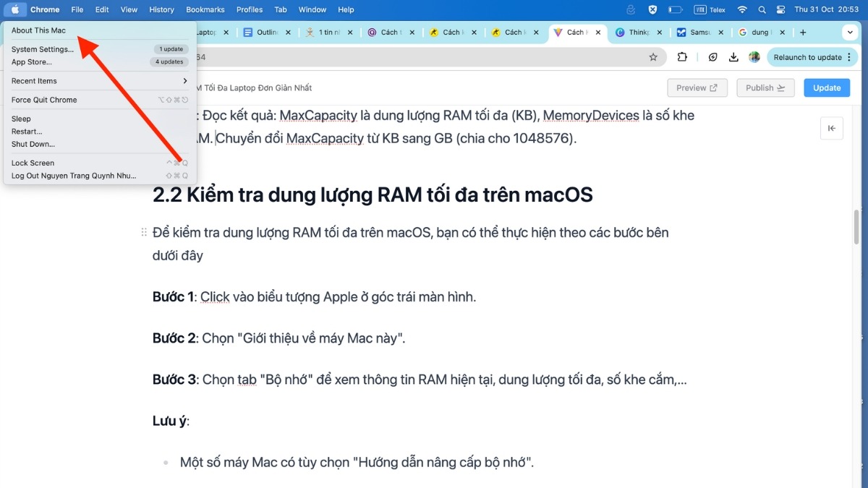This screenshot has height=488, width=868.
Task: Click the '1 update' badge
Action: tap(171, 49)
